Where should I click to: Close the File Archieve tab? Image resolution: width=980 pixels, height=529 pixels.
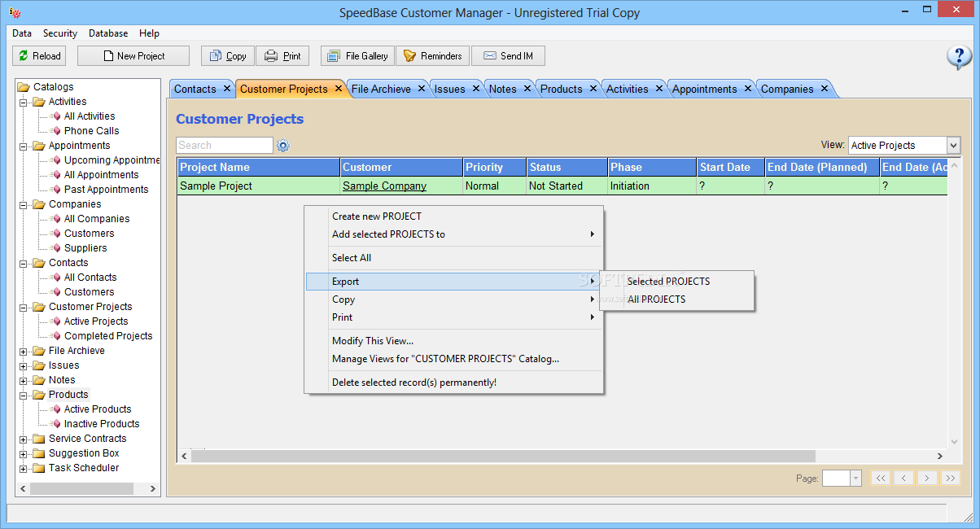click(422, 89)
